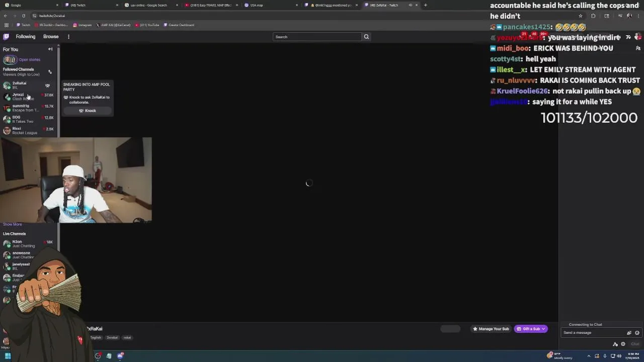Image resolution: width=644 pixels, height=362 pixels.
Task: Change followed channels sort order
Action: click(50, 72)
